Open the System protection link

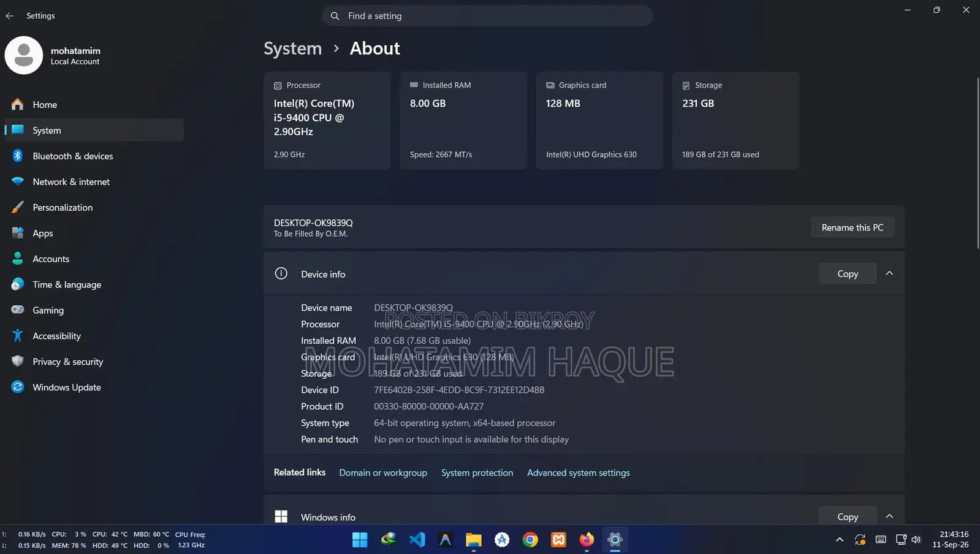click(477, 472)
